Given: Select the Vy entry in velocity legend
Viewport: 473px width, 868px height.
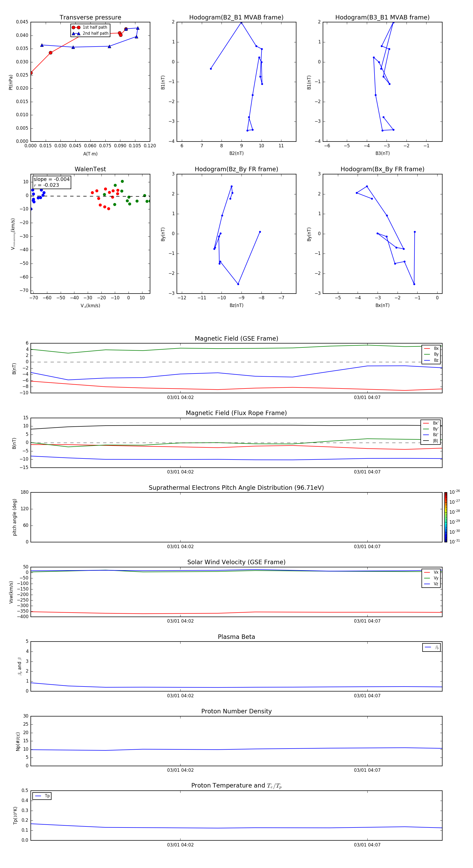Looking at the screenshot, I should (431, 578).
